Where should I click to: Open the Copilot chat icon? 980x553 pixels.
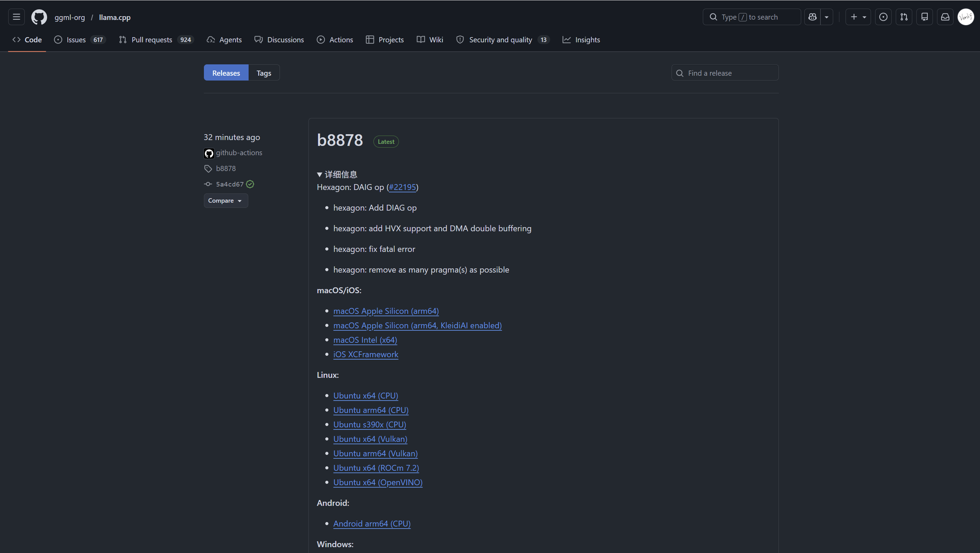click(812, 17)
